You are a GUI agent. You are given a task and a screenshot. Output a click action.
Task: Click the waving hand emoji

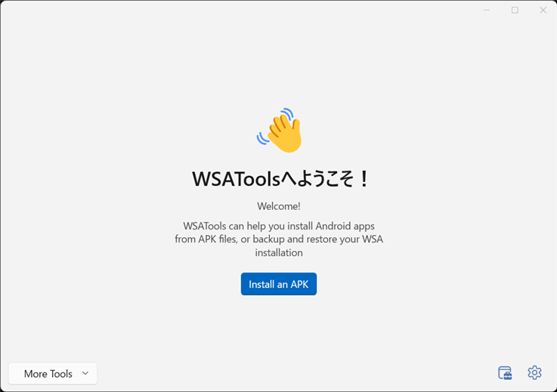click(x=280, y=131)
